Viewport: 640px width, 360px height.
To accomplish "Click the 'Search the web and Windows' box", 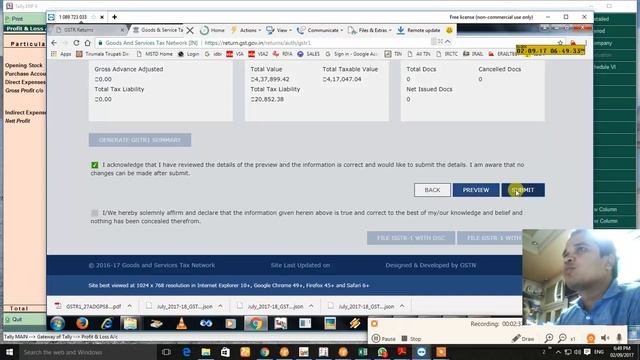I will 87,352.
